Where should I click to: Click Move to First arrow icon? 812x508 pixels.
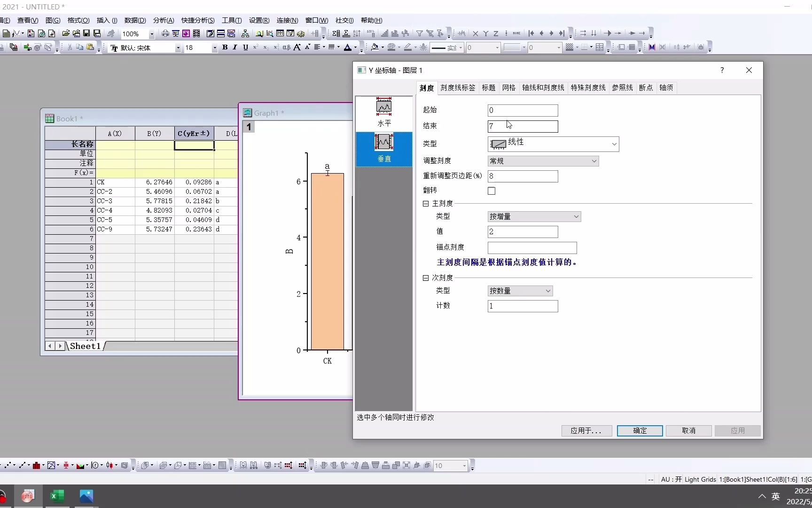pos(531,33)
